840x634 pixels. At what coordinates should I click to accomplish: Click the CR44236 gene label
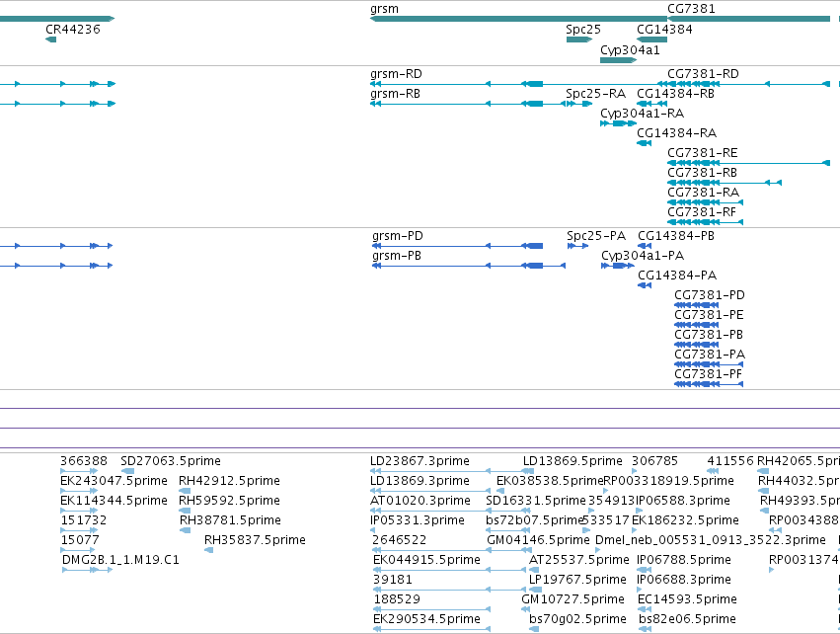(x=73, y=30)
